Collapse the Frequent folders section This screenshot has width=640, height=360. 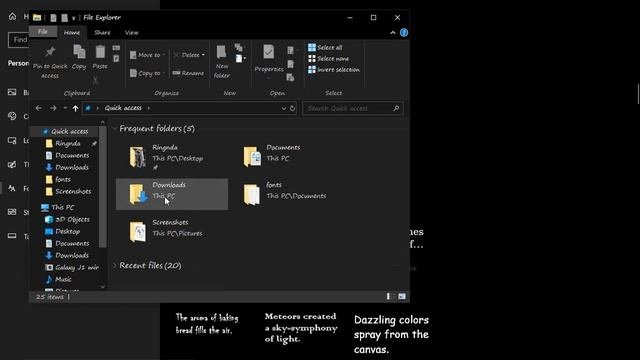point(114,129)
